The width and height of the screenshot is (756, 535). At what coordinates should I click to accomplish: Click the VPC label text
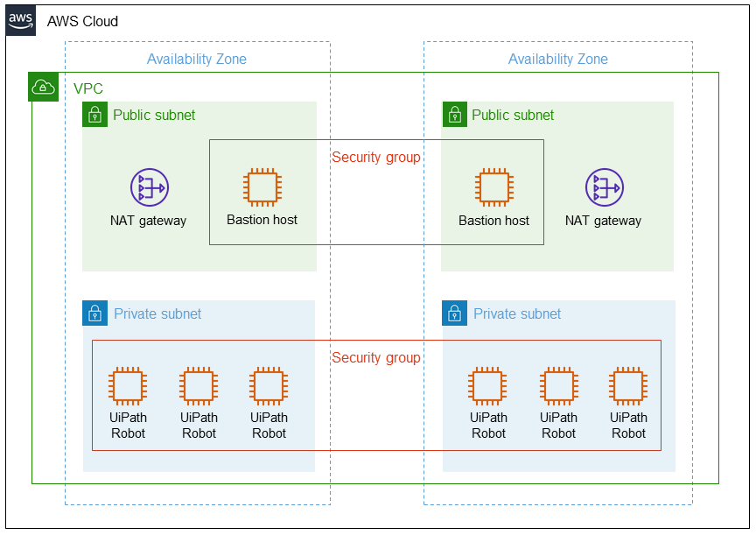click(88, 88)
